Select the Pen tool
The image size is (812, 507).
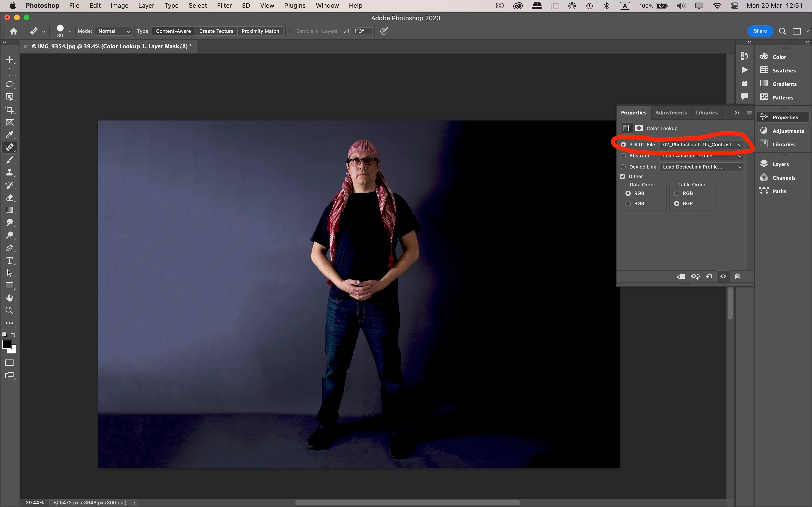[x=9, y=248]
